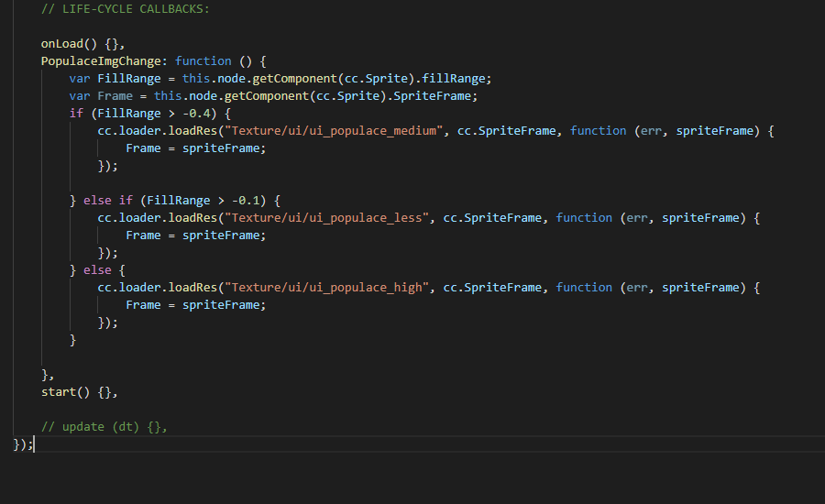825x504 pixels.
Task: Click the Frame variable in its var declaration
Action: coord(115,95)
